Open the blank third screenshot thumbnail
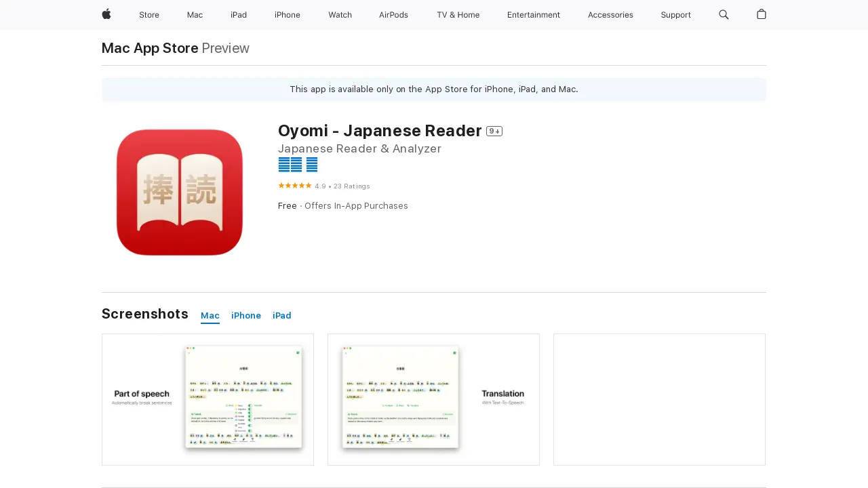868x488 pixels. 659,399
